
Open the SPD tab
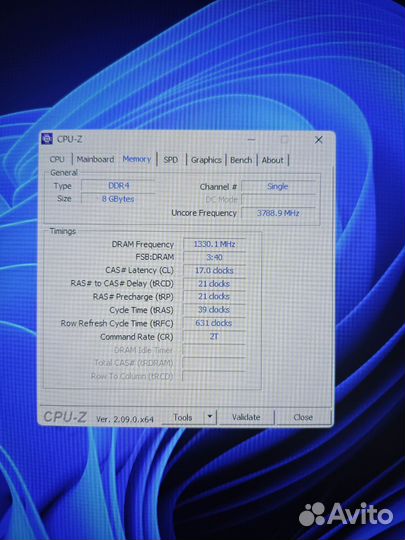click(x=171, y=160)
